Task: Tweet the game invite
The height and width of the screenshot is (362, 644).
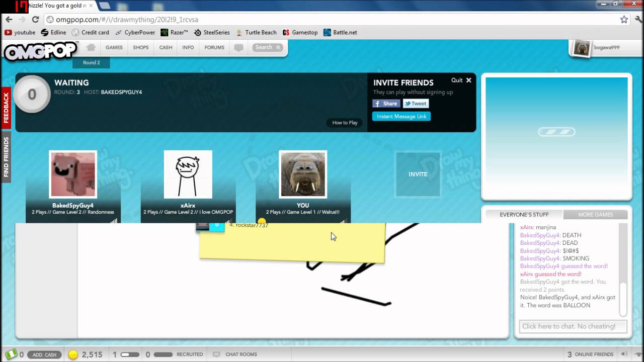Action: [x=416, y=104]
